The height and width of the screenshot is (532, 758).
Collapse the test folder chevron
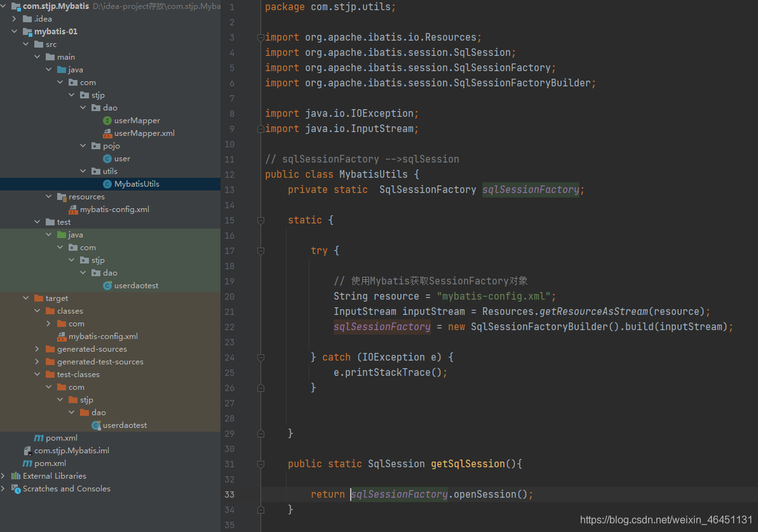coord(37,222)
